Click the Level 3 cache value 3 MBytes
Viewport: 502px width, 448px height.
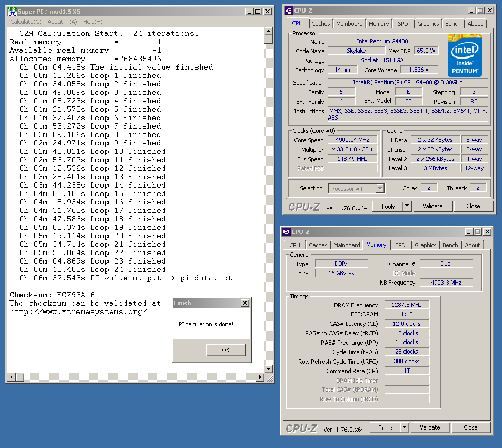click(x=435, y=168)
